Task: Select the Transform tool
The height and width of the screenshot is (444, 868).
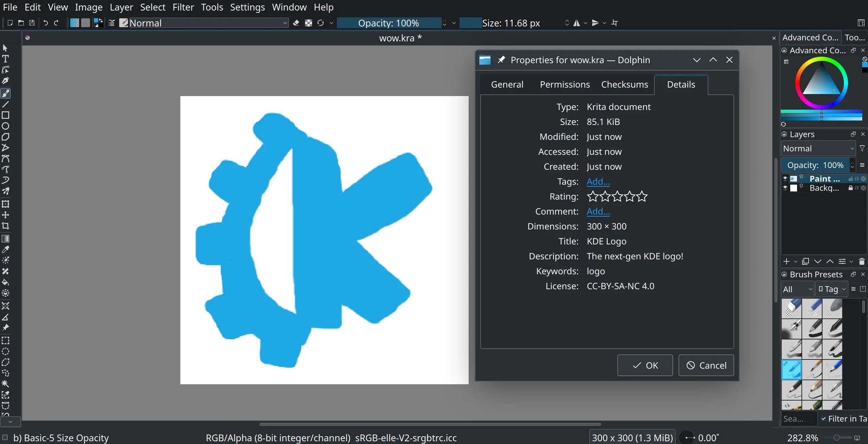Action: 5,204
